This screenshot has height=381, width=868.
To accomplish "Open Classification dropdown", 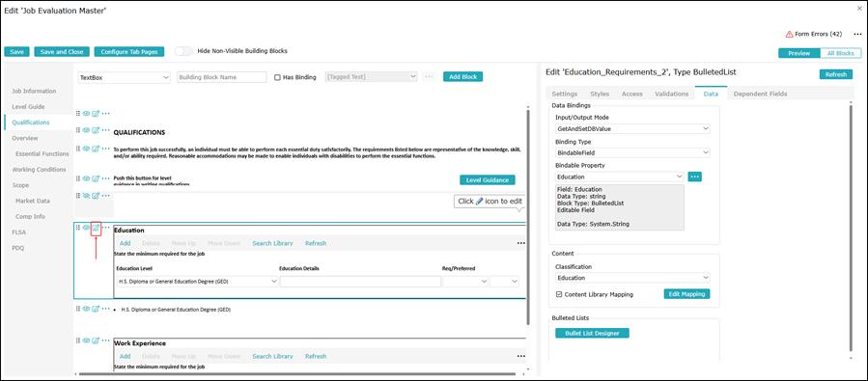I will point(632,278).
